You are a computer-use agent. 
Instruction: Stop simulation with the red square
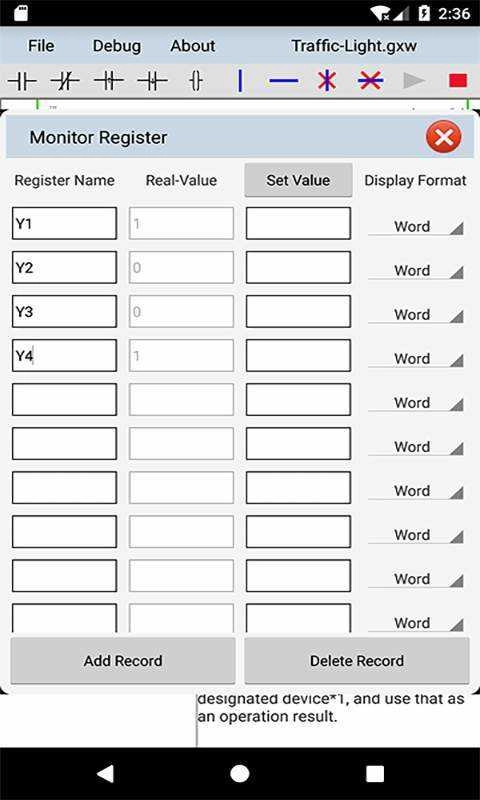coord(458,81)
